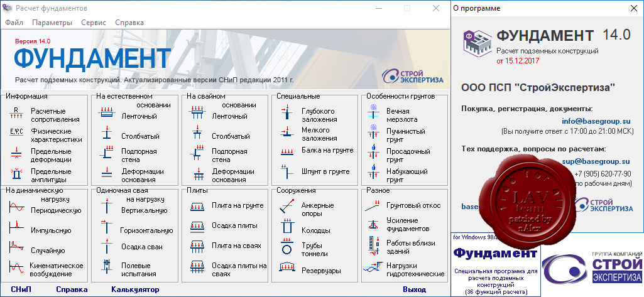Open the Параметры menu

[52, 23]
